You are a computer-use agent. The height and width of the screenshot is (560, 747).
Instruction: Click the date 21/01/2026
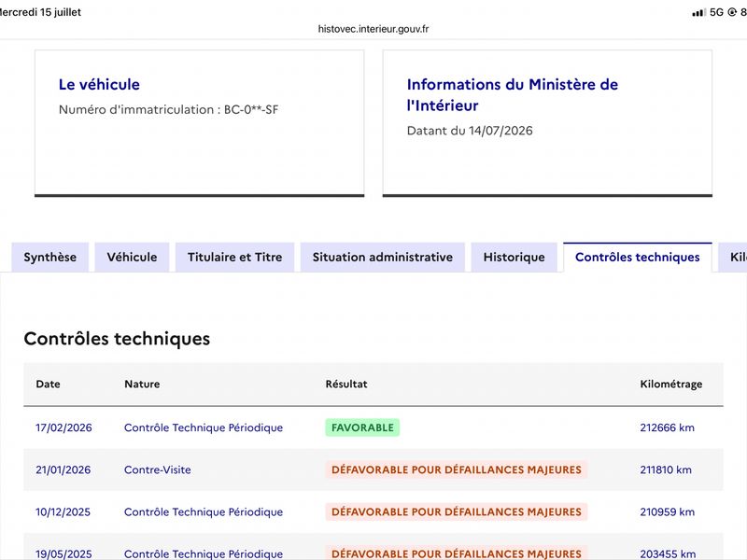click(63, 470)
